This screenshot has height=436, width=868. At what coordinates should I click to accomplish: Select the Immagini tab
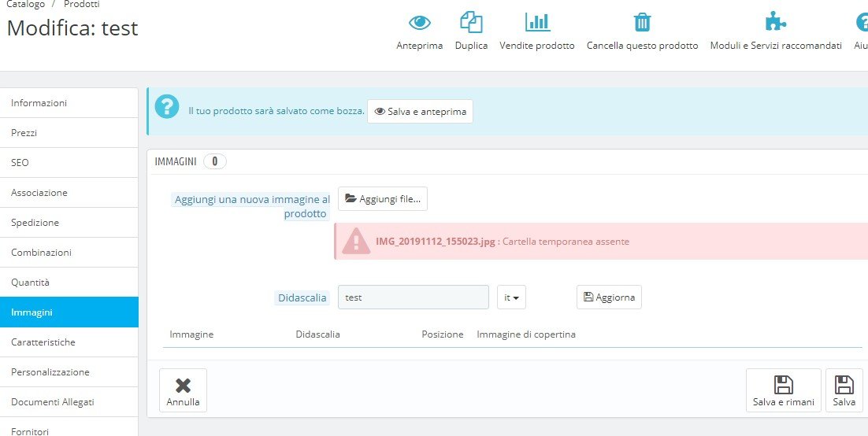tap(69, 312)
